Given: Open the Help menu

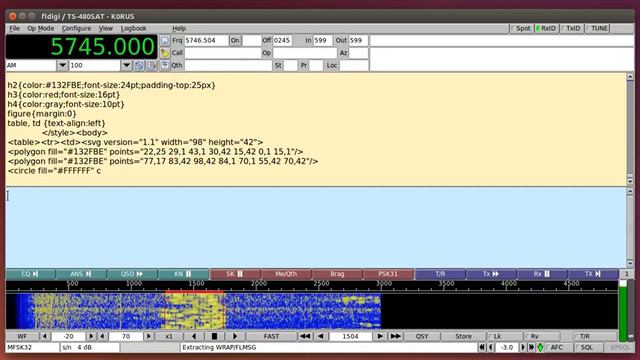Looking at the screenshot, I should click(179, 28).
